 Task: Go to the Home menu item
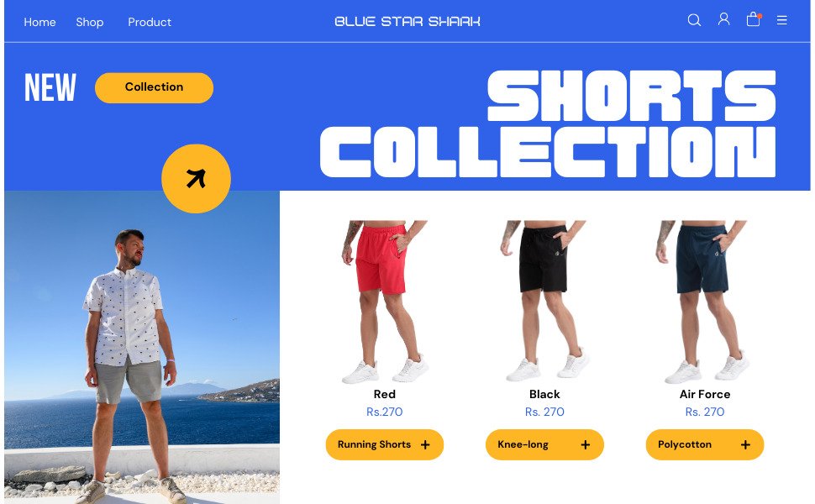39,22
